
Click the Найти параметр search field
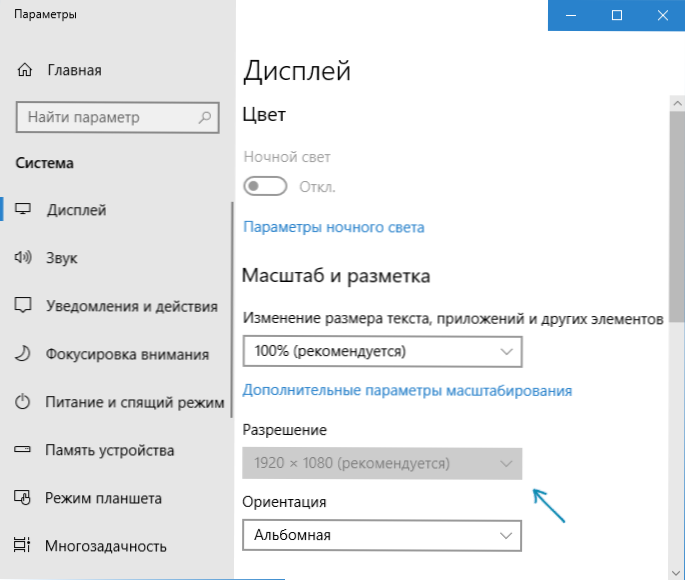click(118, 117)
